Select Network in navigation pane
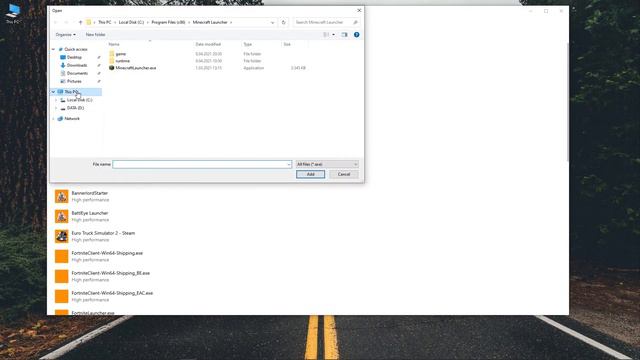Screen dimensions: 640x360 coord(72,119)
